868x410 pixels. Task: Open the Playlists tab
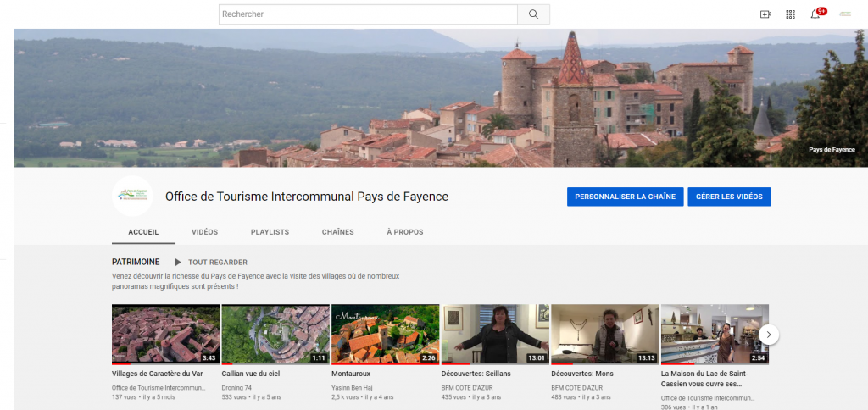(270, 232)
